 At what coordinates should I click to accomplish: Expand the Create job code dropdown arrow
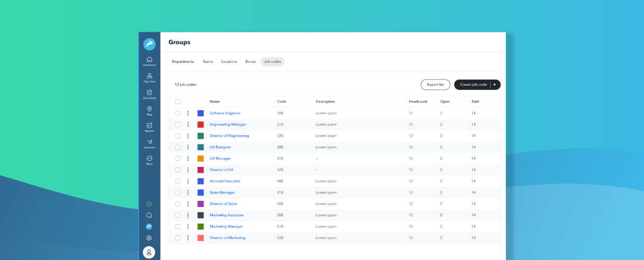pos(495,85)
